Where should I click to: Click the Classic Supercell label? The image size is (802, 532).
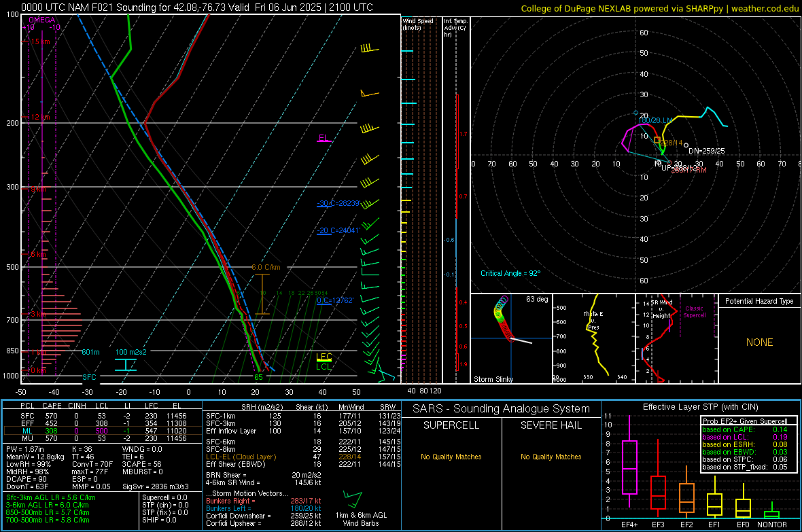(695, 312)
